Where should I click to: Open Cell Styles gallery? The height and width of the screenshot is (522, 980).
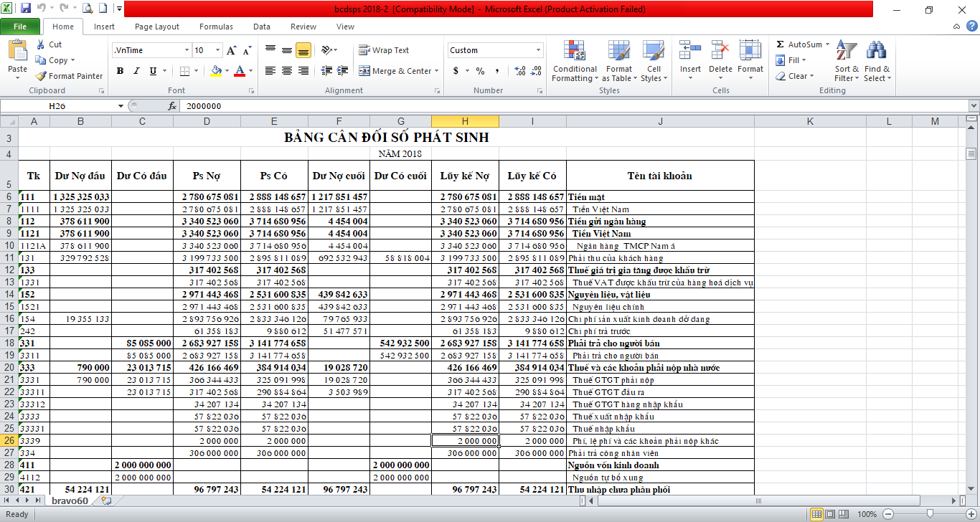653,62
